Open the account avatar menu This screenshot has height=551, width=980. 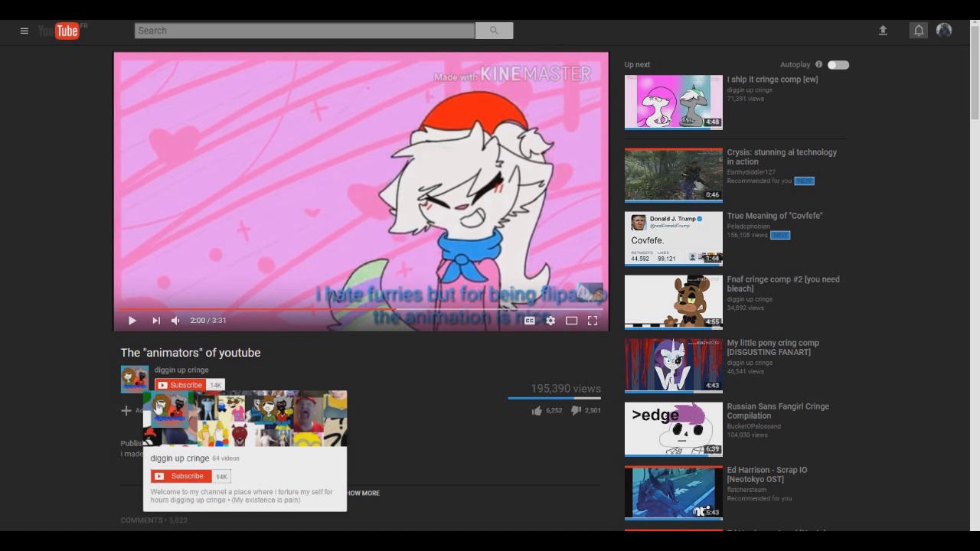pyautogui.click(x=944, y=30)
